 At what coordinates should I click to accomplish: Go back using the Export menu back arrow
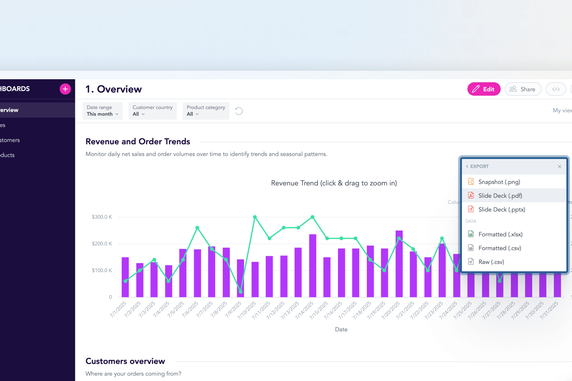[467, 166]
